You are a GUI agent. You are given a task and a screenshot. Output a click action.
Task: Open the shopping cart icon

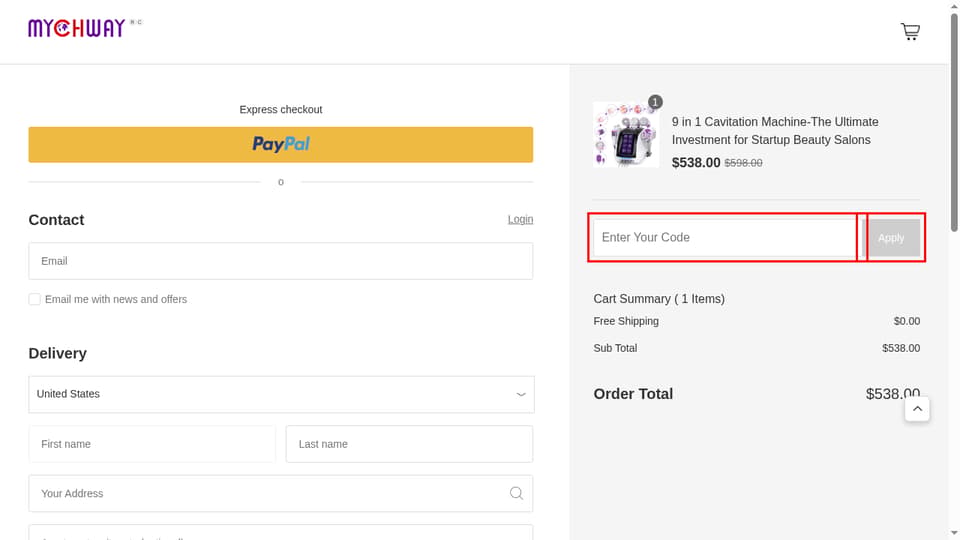pos(910,31)
